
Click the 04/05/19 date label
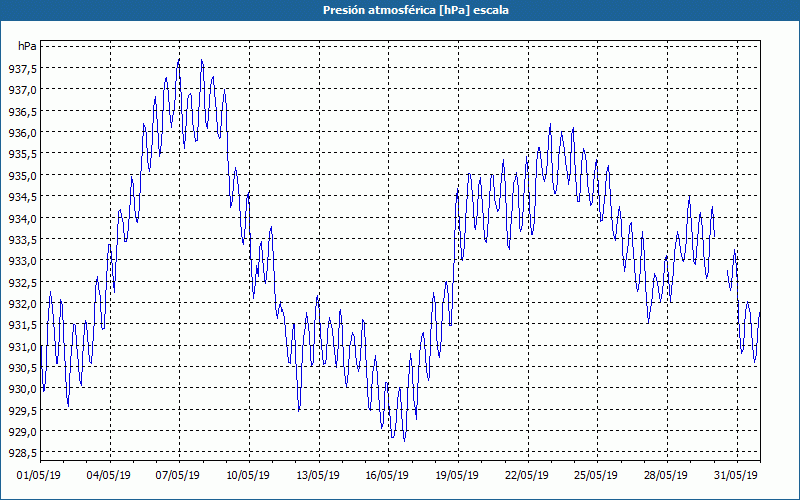109,475
